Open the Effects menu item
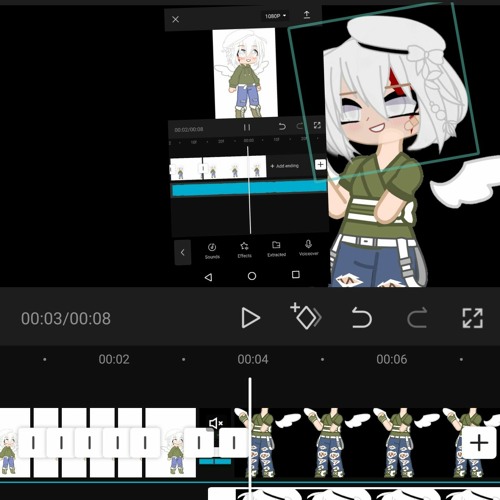 pyautogui.click(x=244, y=250)
